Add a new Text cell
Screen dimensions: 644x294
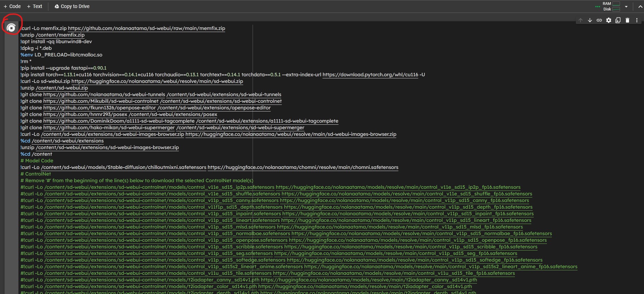click(34, 6)
